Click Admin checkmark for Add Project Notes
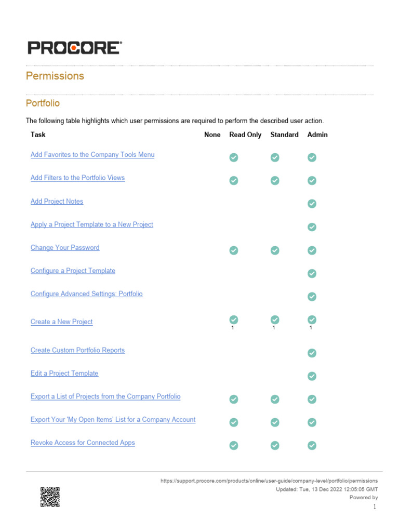Image resolution: width=399 pixels, height=532 pixels. [312, 204]
